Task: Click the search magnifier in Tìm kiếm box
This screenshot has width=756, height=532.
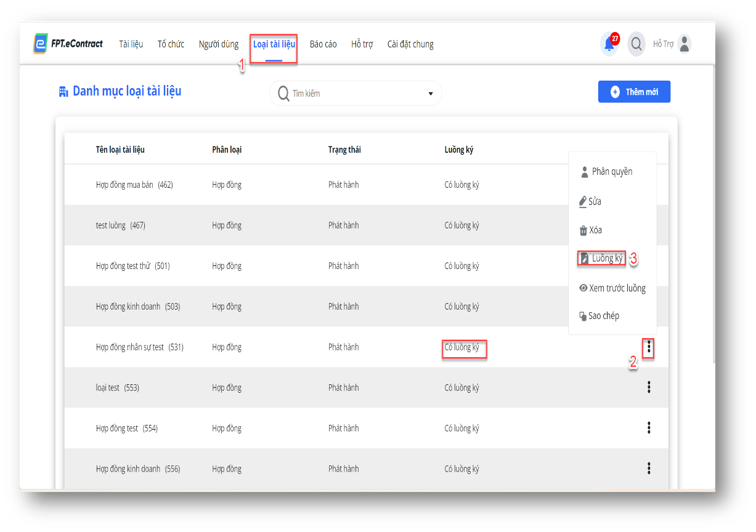Action: (283, 94)
